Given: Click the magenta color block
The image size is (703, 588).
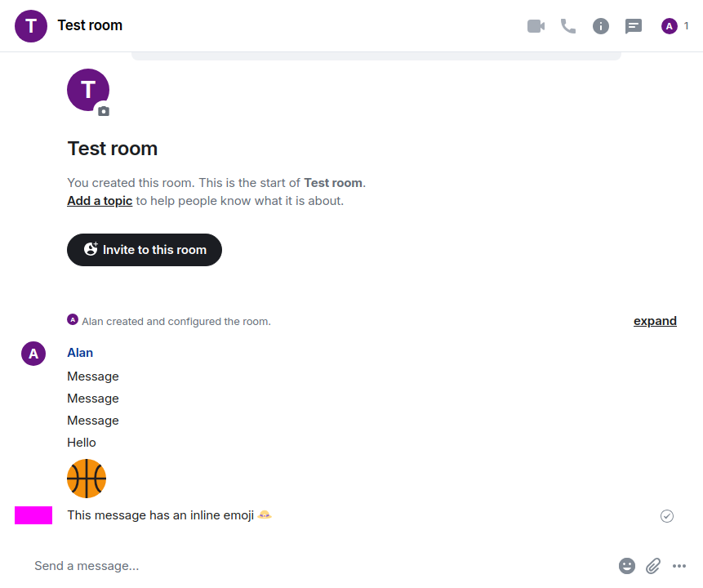Looking at the screenshot, I should [x=33, y=514].
